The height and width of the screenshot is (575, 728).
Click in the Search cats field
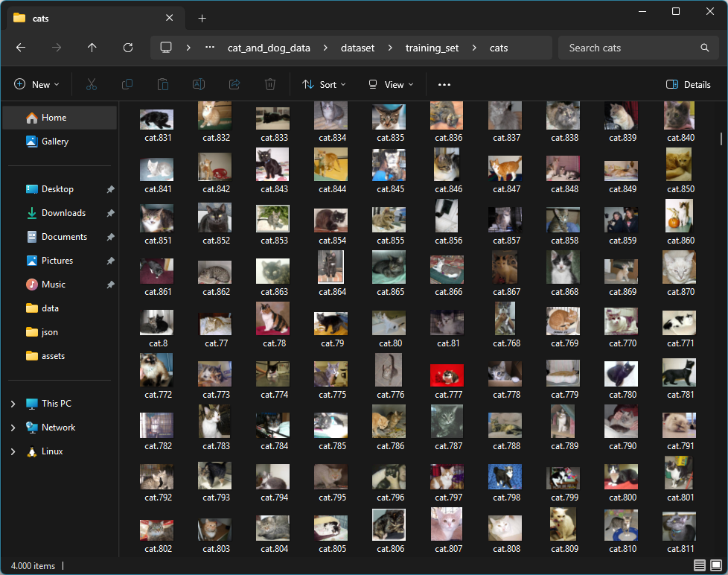[x=629, y=48]
